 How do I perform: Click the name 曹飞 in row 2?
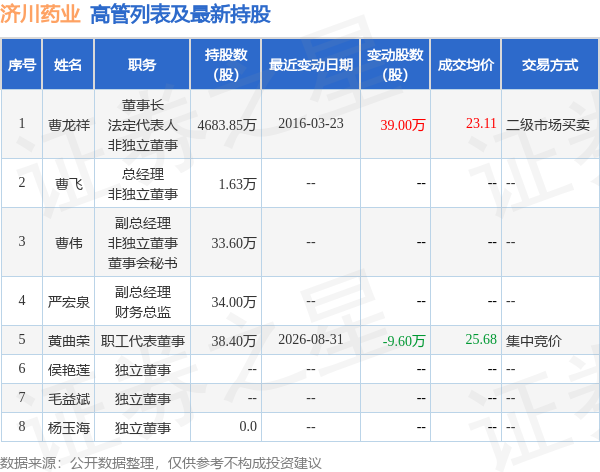click(x=69, y=184)
